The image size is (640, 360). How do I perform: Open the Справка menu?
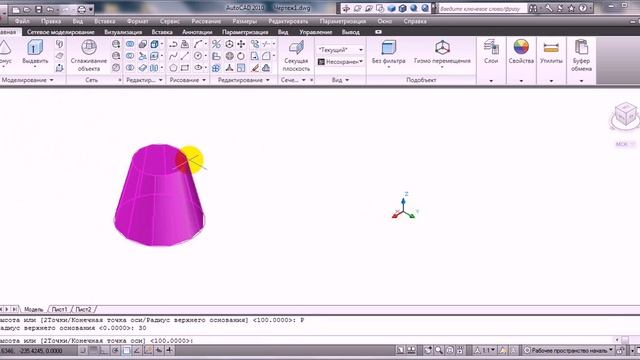(x=415, y=21)
